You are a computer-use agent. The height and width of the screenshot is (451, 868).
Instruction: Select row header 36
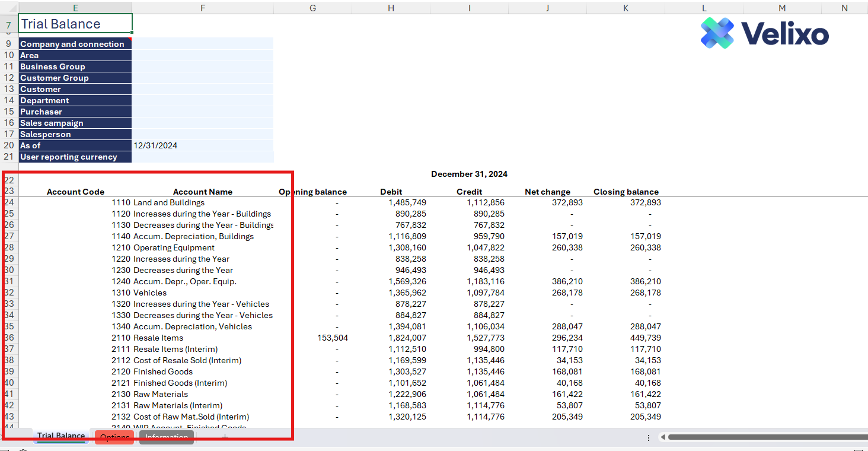click(9, 338)
